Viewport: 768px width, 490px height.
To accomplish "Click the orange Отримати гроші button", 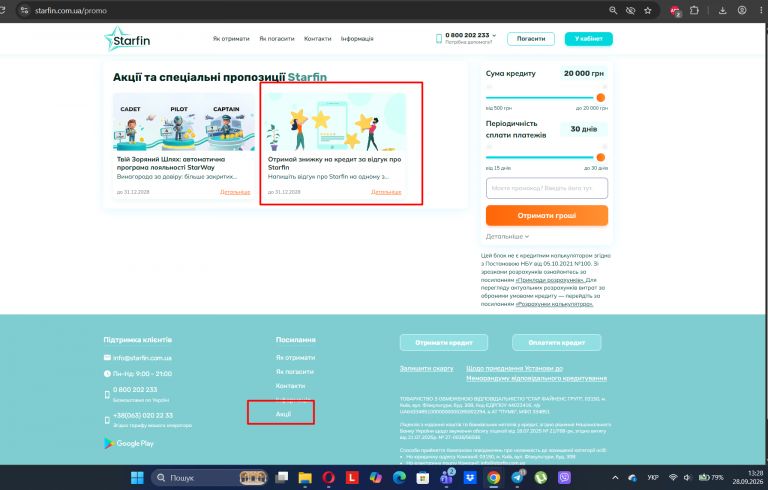I will pos(547,216).
